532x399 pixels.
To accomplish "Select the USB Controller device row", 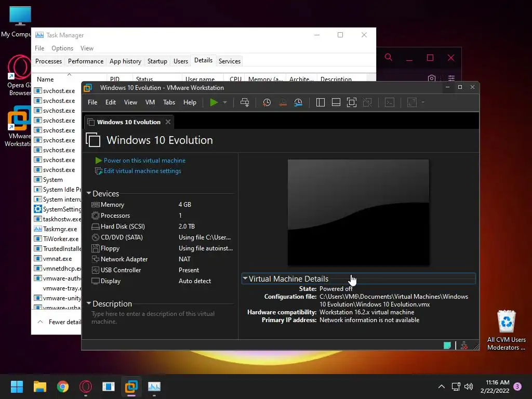I will (x=162, y=270).
